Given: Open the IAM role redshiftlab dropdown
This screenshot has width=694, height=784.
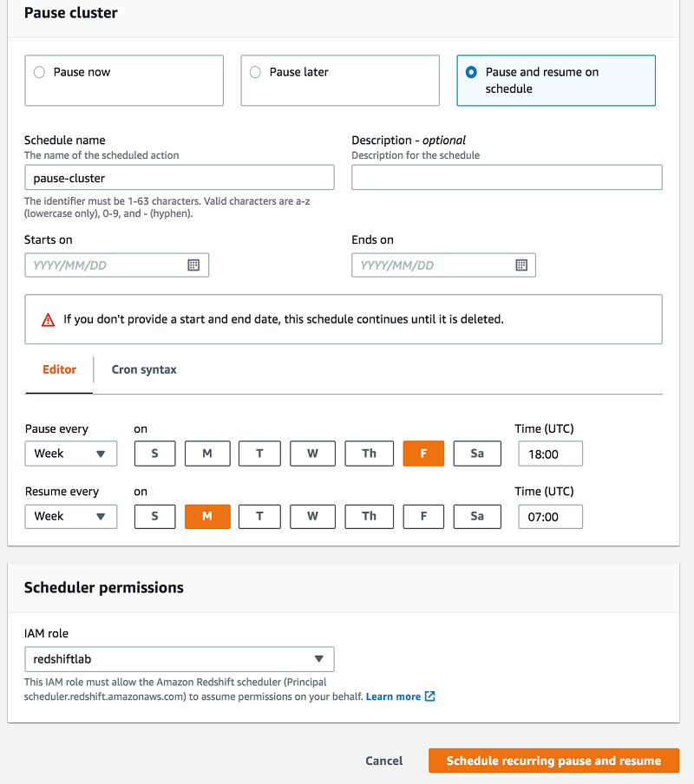Looking at the screenshot, I should 179,659.
